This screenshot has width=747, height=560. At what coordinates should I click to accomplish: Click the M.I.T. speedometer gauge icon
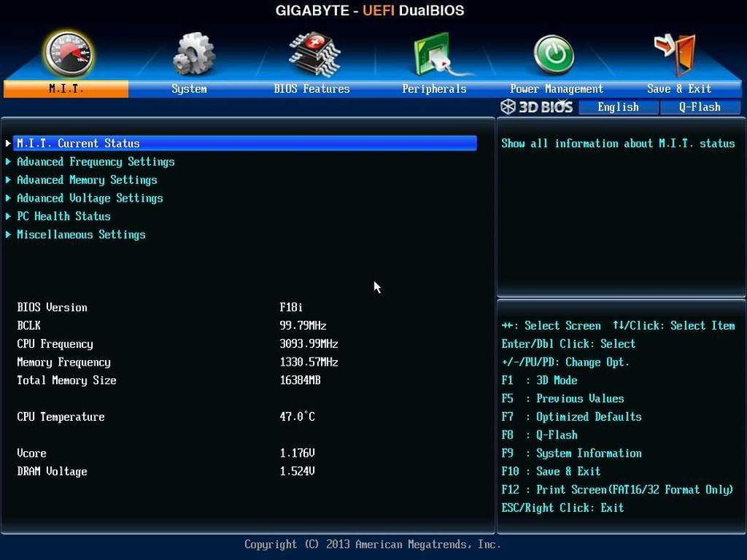(x=69, y=54)
